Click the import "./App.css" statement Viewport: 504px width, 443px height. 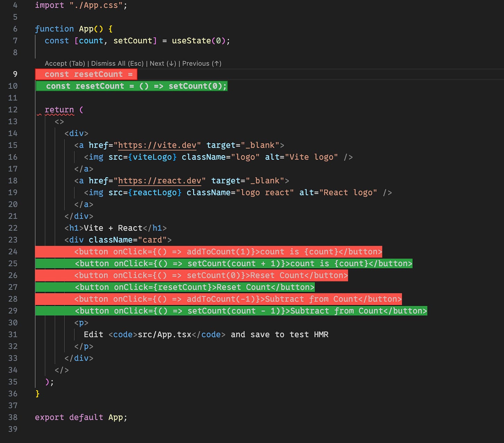pos(80,5)
